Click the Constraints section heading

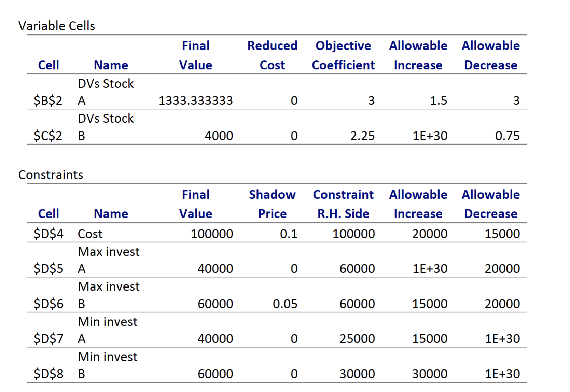click(x=51, y=174)
